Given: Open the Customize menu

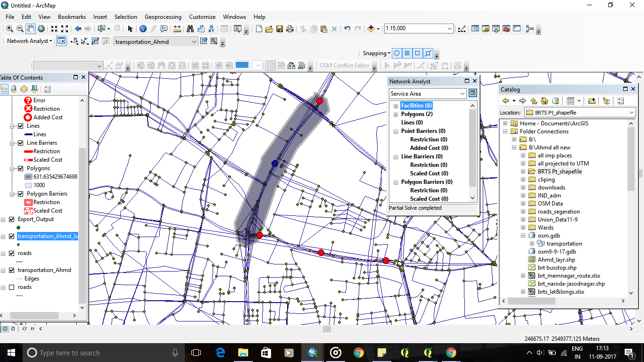Looking at the screenshot, I should tap(202, 16).
